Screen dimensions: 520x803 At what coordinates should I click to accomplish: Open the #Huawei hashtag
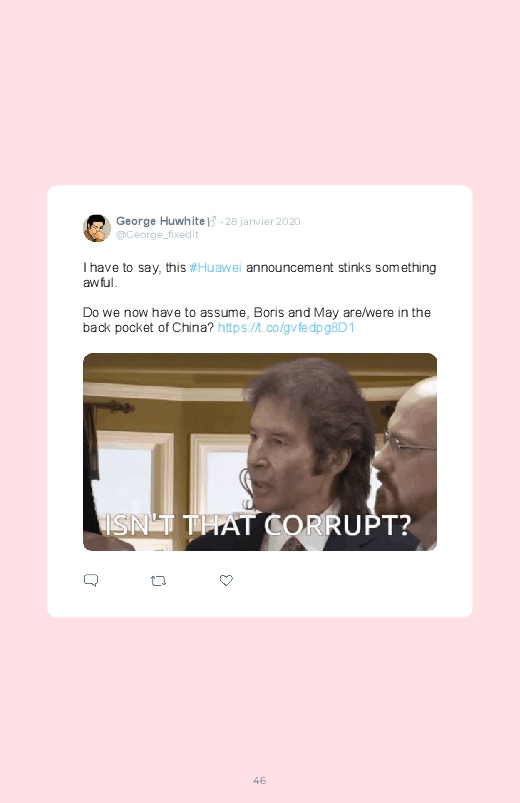tap(215, 267)
